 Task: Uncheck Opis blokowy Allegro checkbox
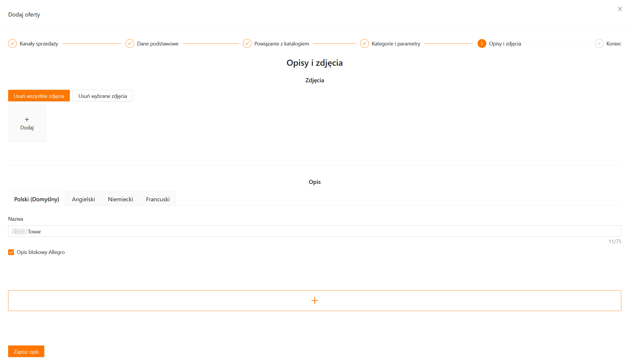point(11,252)
